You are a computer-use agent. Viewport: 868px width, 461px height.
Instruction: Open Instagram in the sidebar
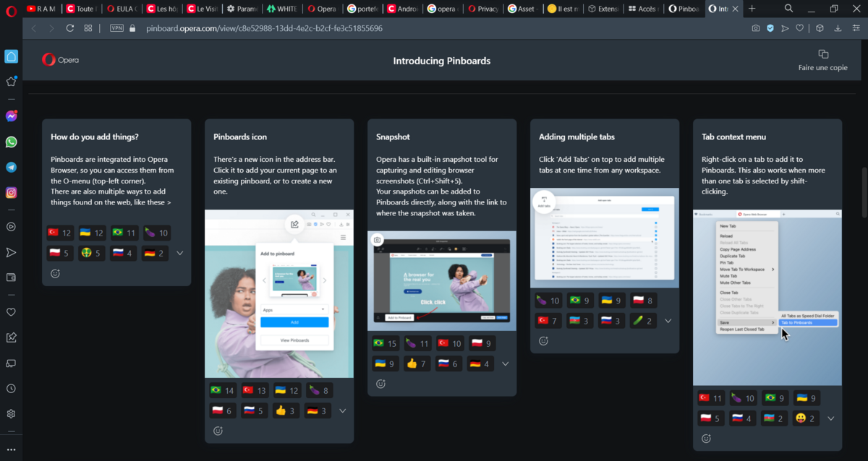[11, 193]
